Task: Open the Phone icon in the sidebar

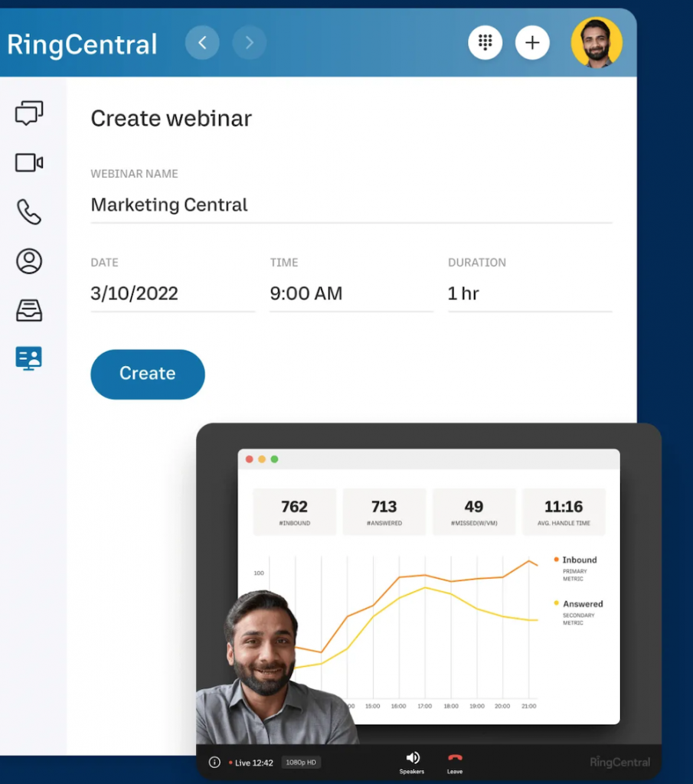Action: coord(28,212)
